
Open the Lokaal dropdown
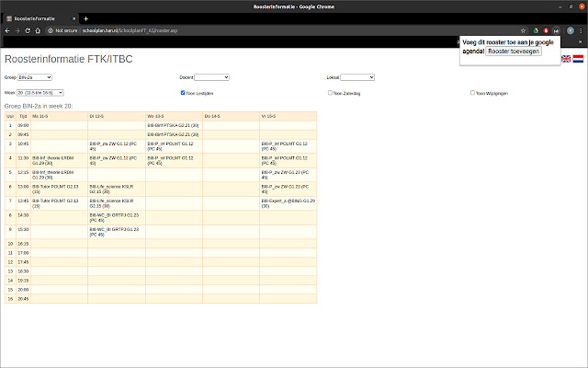click(357, 77)
